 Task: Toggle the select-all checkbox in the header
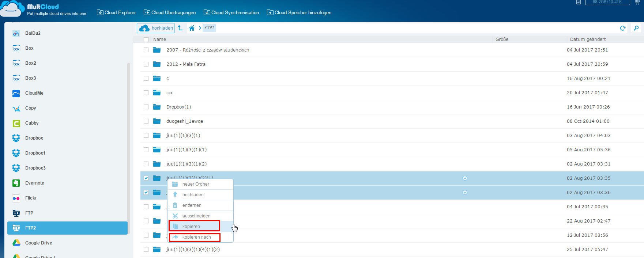coord(146,39)
